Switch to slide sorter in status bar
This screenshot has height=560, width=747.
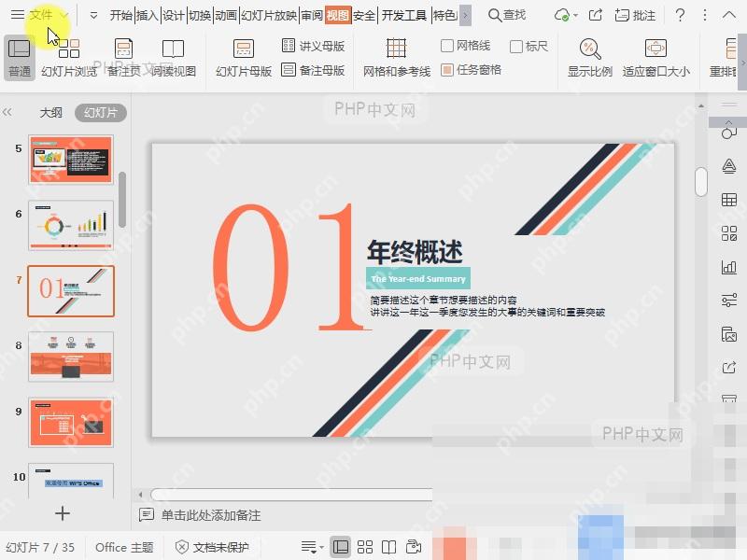pos(365,547)
